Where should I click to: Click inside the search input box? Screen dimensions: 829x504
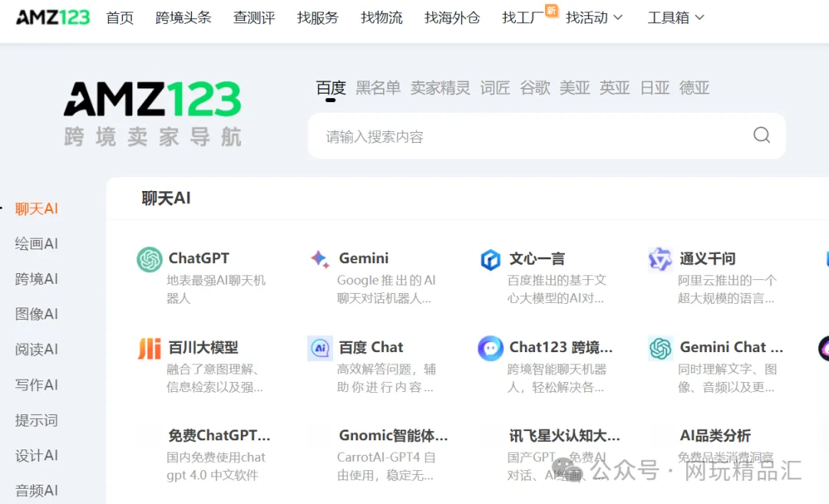click(499, 135)
